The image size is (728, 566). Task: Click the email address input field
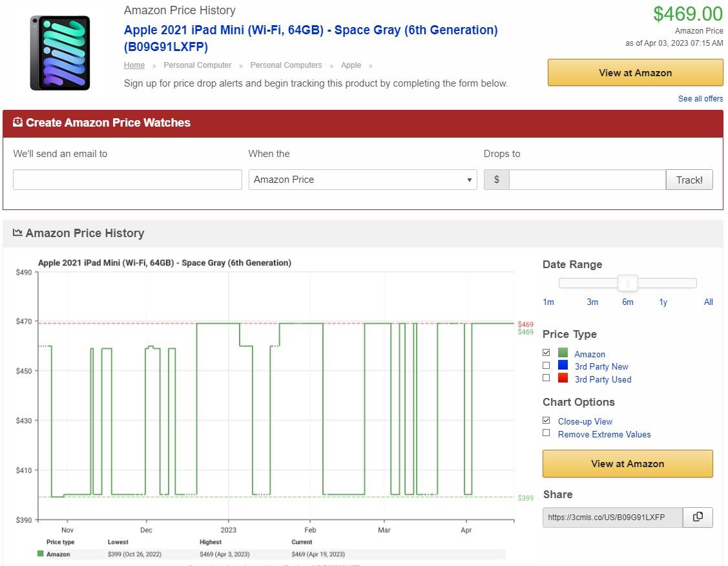point(127,180)
